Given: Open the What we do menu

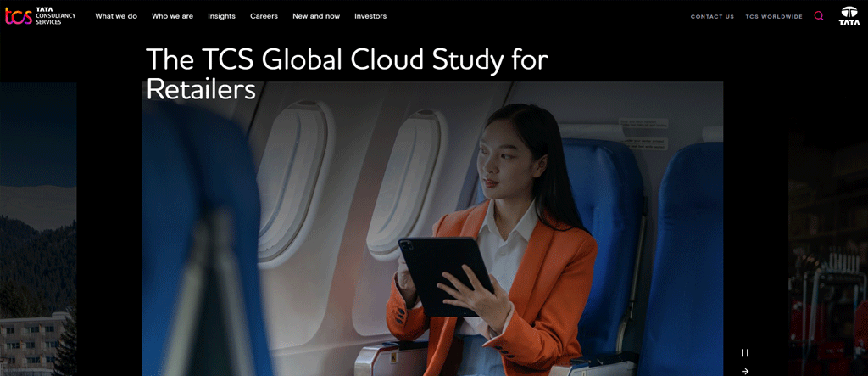Looking at the screenshot, I should (116, 16).
